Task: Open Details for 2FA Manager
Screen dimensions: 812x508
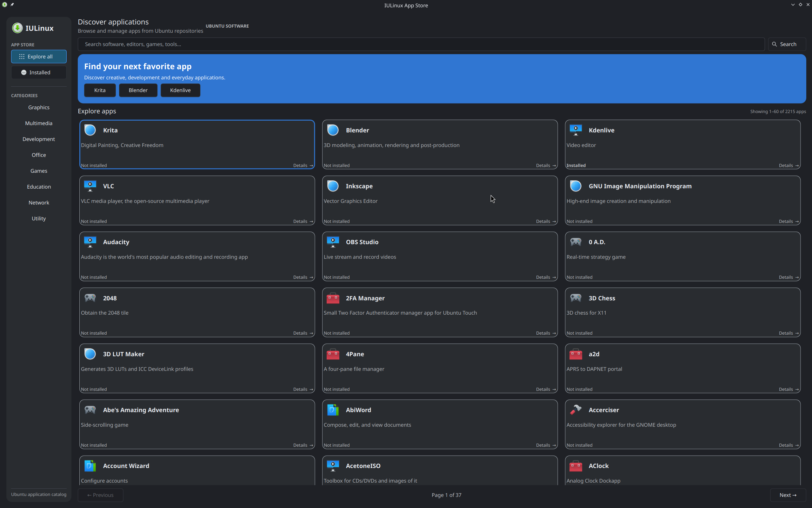Action: click(546, 333)
